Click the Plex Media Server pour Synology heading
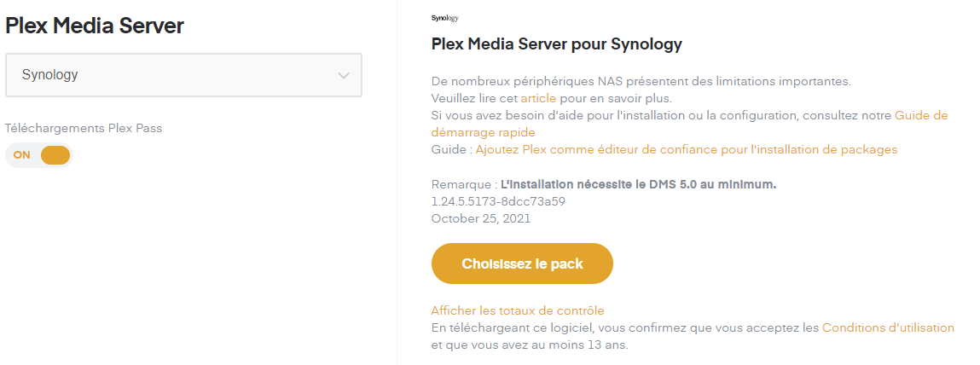 tap(556, 45)
